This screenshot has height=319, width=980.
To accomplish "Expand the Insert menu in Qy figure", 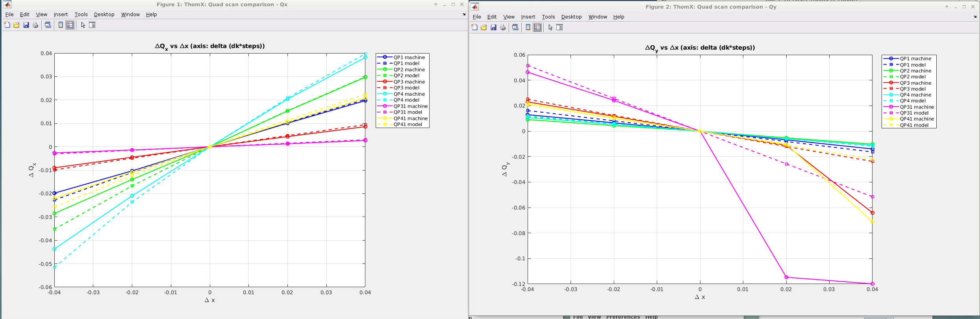I will [528, 17].
